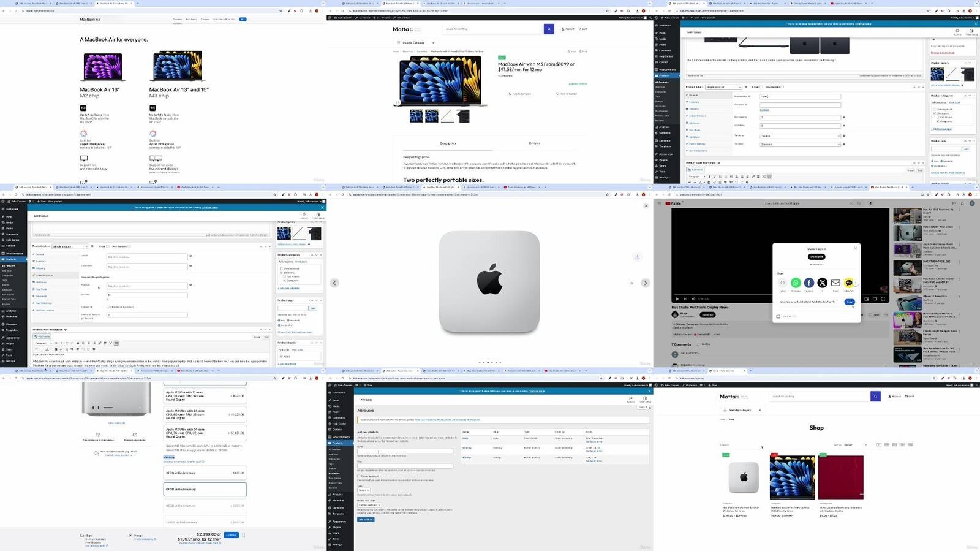
Task: Open YouTube notifications bell
Action: 962,203
